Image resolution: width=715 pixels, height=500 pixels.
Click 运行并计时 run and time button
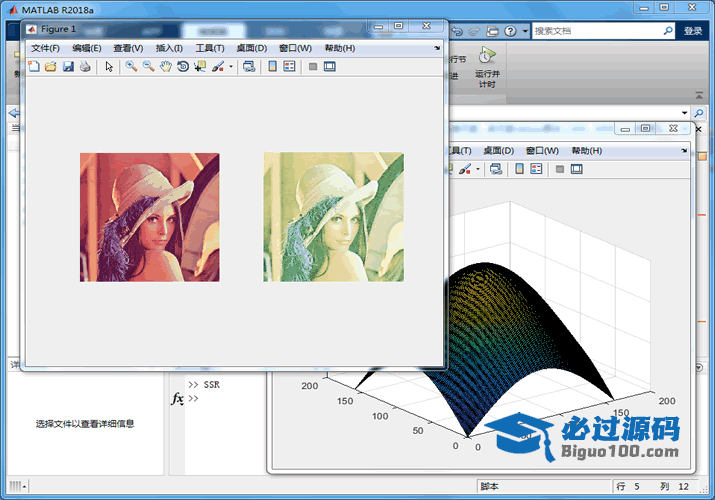pyautogui.click(x=487, y=67)
